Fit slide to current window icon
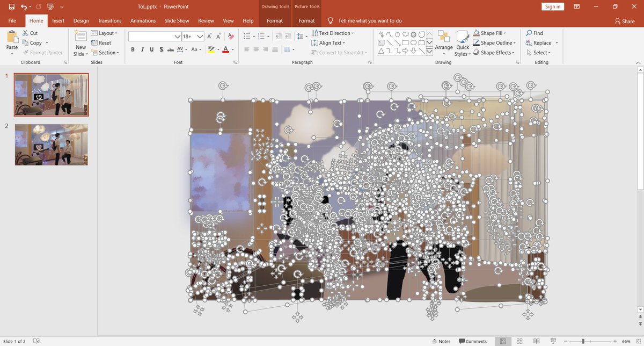 tap(638, 341)
